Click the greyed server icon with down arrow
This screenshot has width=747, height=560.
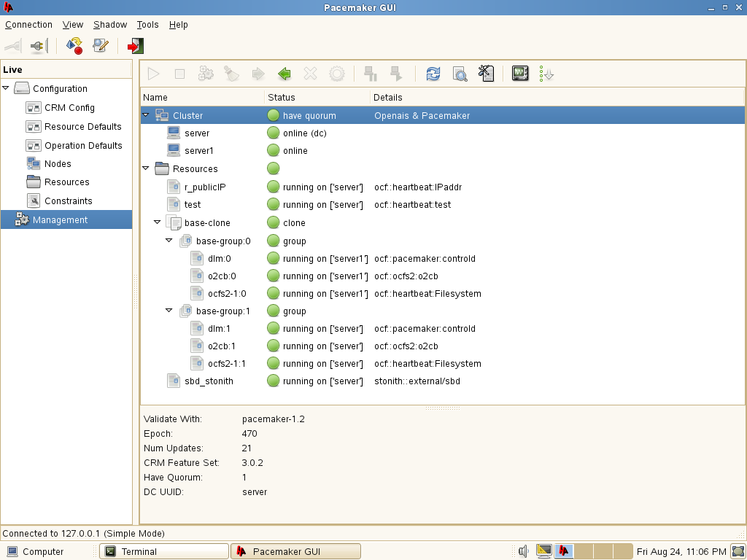(x=396, y=74)
